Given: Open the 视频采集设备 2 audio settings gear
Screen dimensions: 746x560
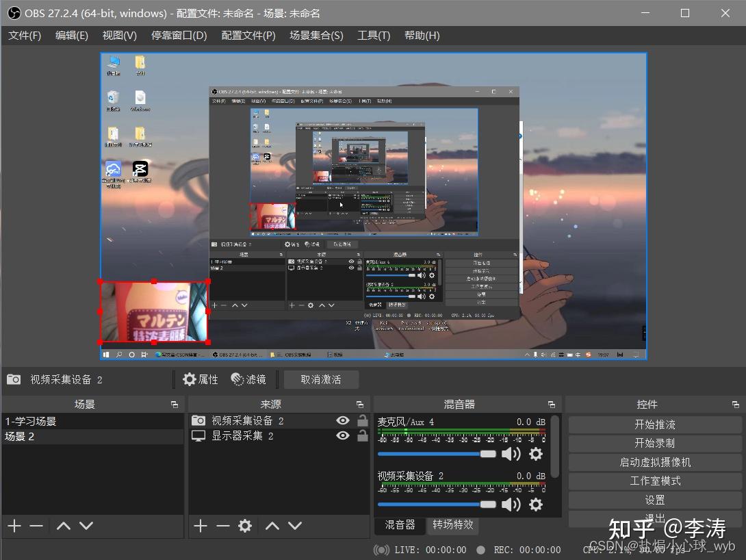Looking at the screenshot, I should pos(536,505).
